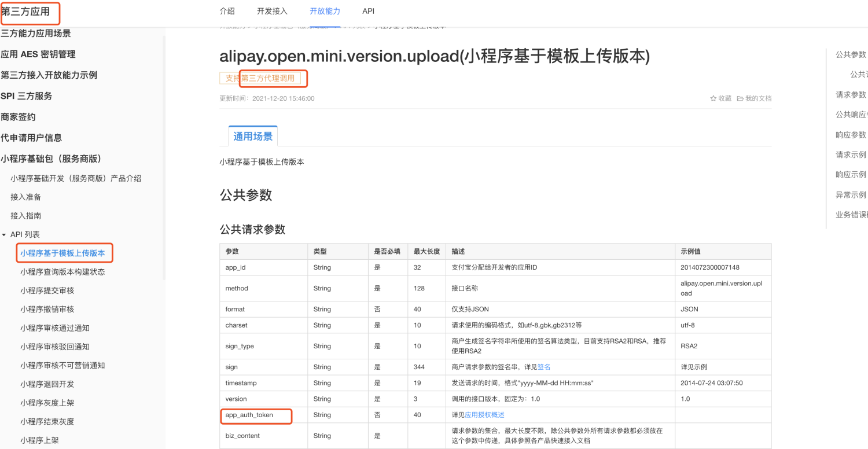Click the method parameter cell

tap(263, 288)
